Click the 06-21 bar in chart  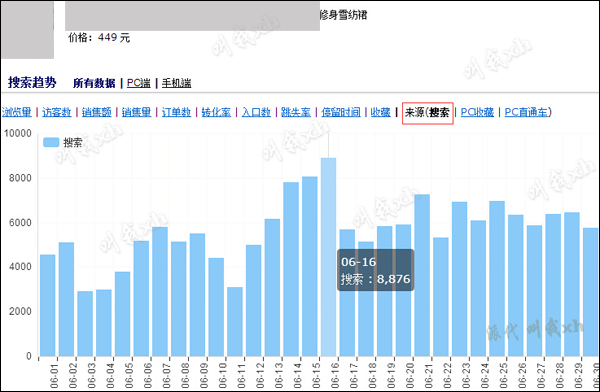[422, 275]
